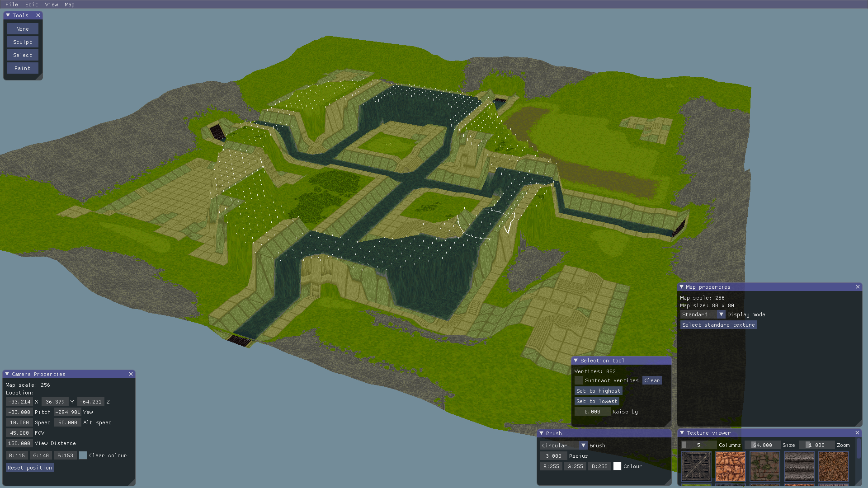
Task: Click the Select standard texture button
Action: 718,325
